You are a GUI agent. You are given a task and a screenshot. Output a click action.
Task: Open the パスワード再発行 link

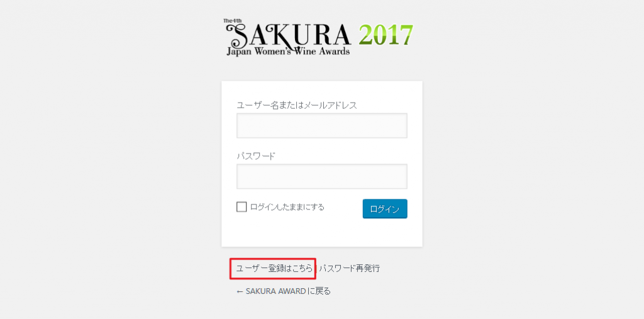tap(350, 269)
